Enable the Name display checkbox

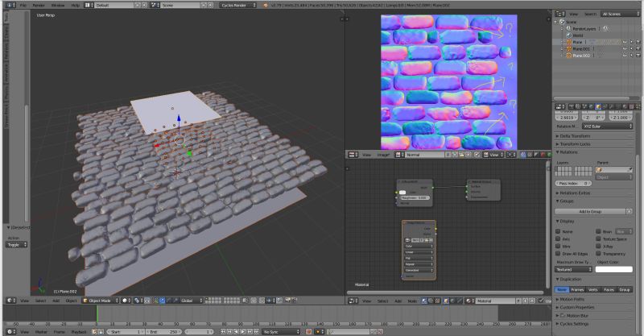(558, 231)
